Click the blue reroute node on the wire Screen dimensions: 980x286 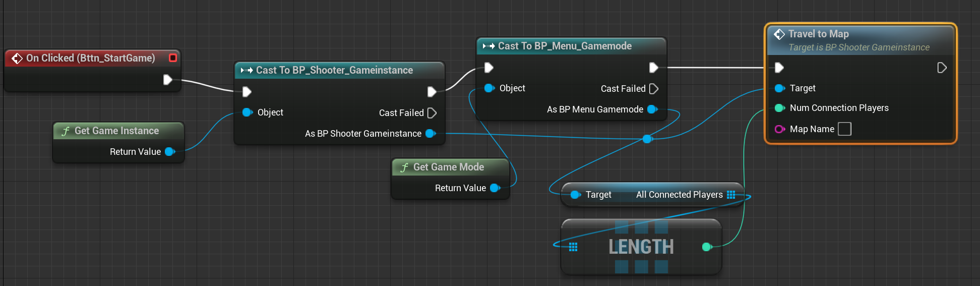tap(647, 139)
